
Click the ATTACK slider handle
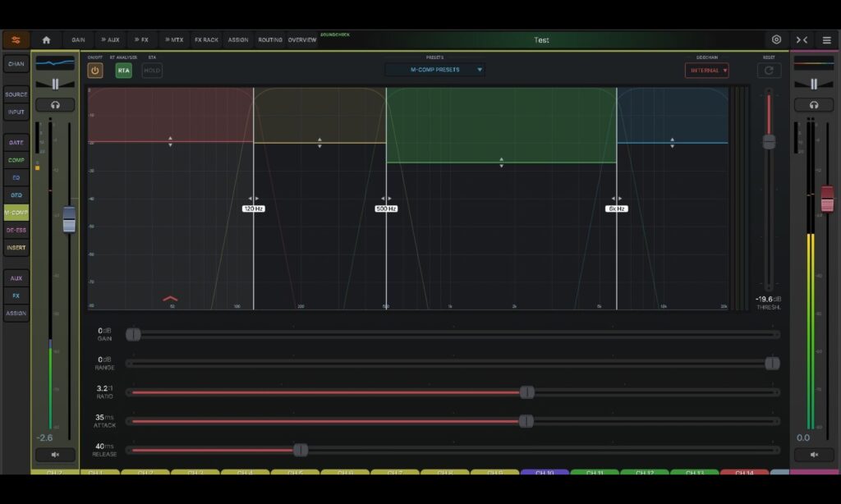pyautogui.click(x=526, y=421)
